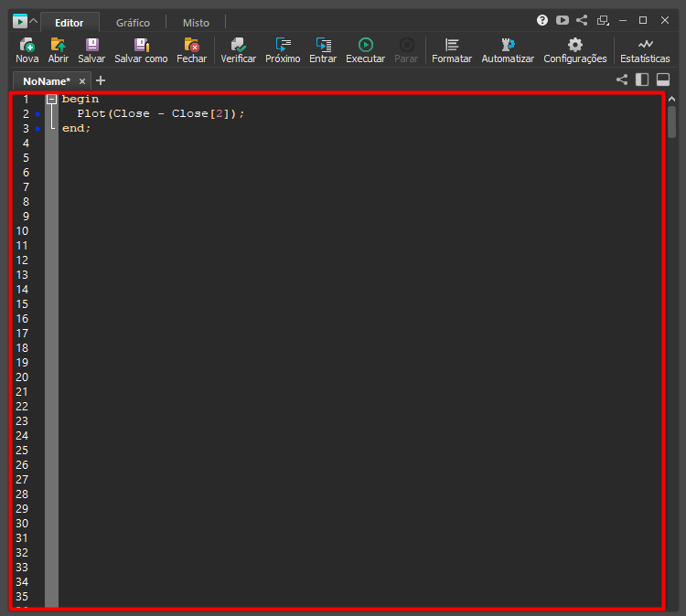Format the code with Formatar
686x616 pixels.
click(452, 50)
